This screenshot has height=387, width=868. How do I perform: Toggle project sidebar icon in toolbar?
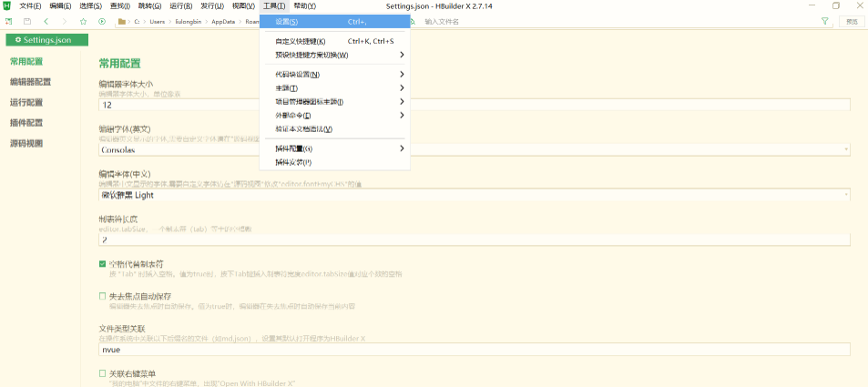(9, 22)
